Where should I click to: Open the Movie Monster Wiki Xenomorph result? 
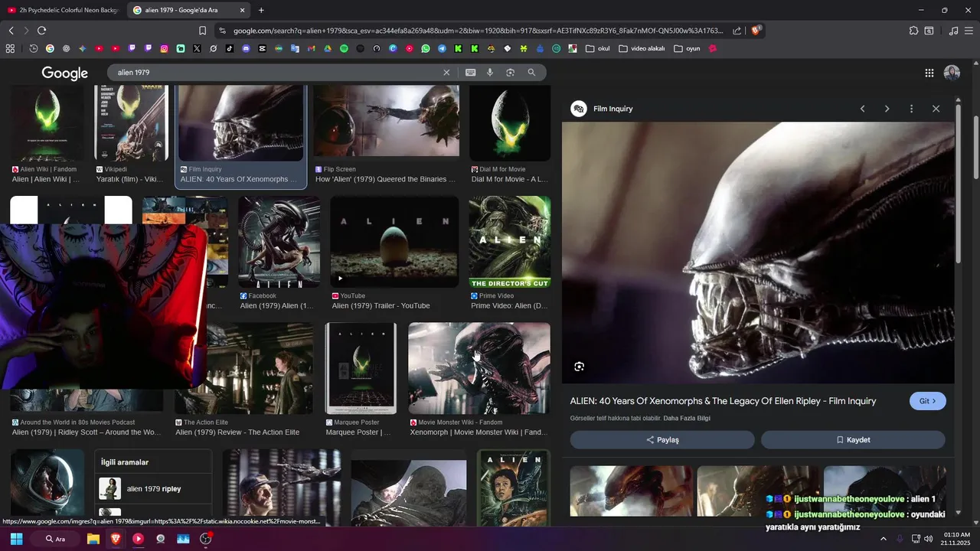[x=479, y=368]
